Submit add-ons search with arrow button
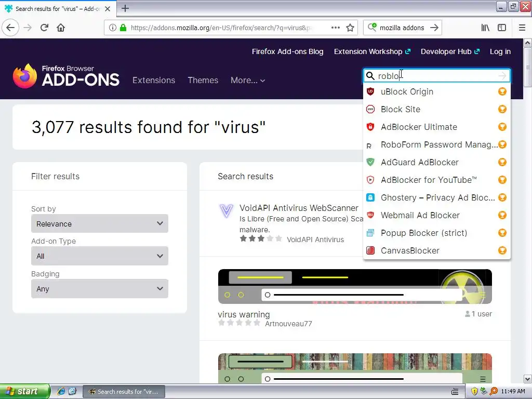Screen dimensions: 532x399 coord(502,76)
